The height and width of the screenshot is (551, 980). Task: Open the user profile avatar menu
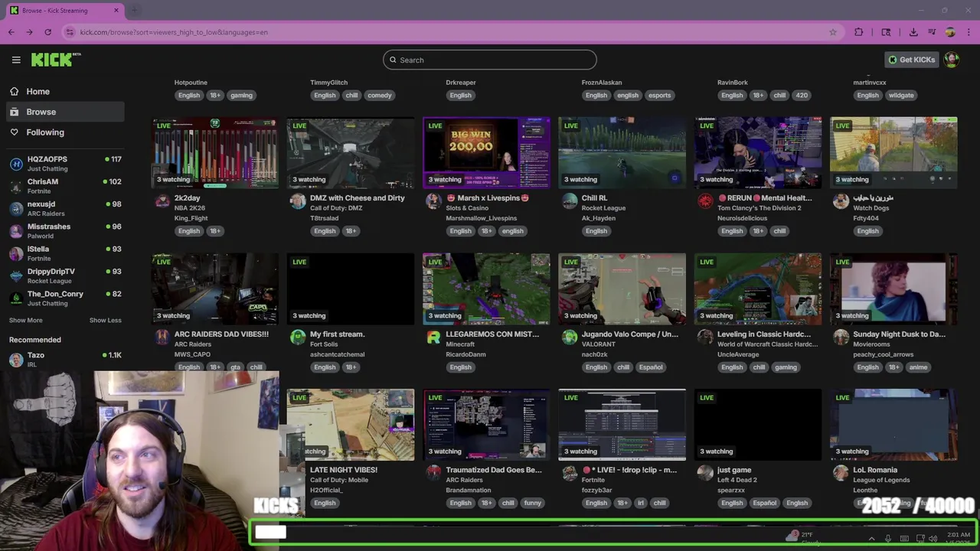click(x=952, y=60)
